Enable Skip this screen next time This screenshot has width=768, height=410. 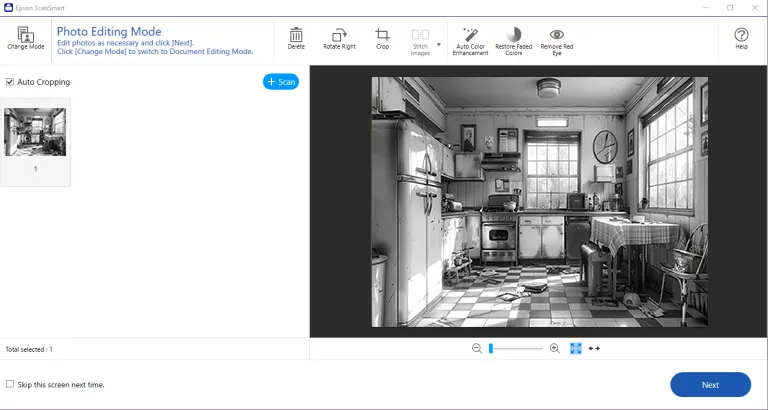10,385
